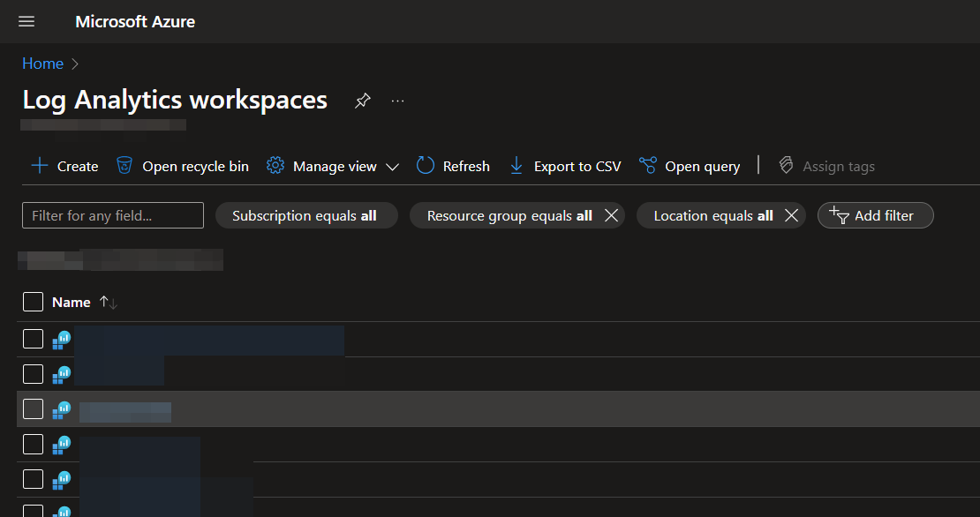This screenshot has width=980, height=517.
Task: Click first row's workspace icon
Action: 61,340
